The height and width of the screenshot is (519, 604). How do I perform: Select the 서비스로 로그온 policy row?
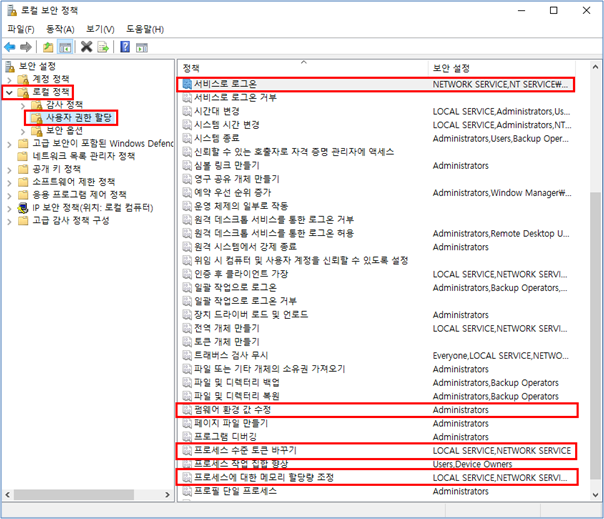376,84
